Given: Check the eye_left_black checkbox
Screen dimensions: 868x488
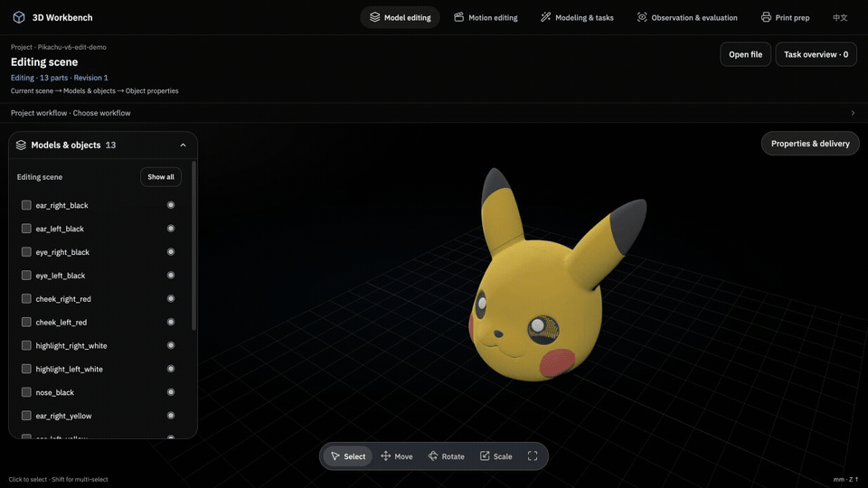Looking at the screenshot, I should pos(26,275).
